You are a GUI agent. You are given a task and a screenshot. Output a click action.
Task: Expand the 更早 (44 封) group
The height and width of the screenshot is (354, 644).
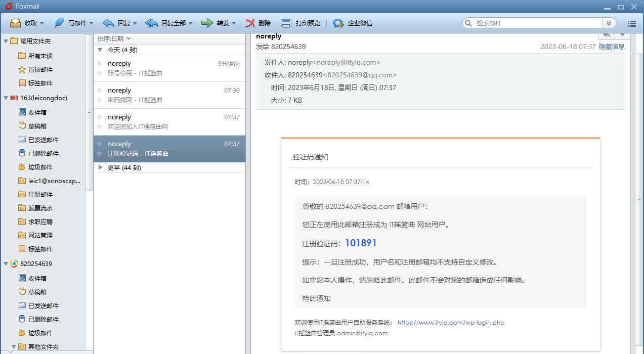tap(100, 167)
